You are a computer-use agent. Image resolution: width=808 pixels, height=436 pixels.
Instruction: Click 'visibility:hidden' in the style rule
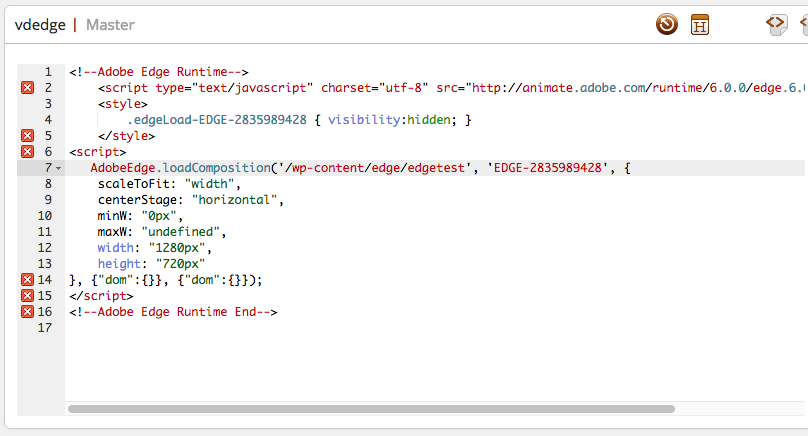coord(392,120)
